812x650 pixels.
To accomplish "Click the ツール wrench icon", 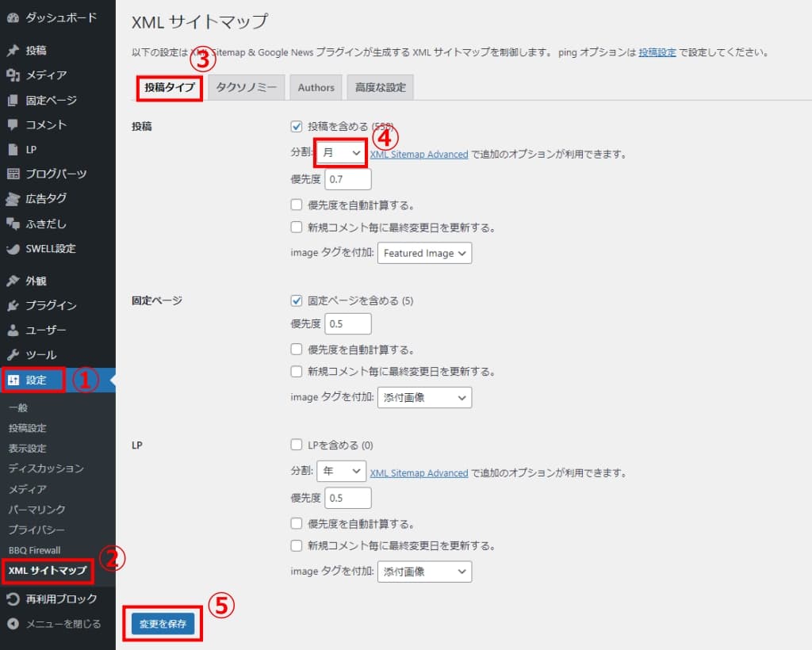I will pyautogui.click(x=13, y=354).
